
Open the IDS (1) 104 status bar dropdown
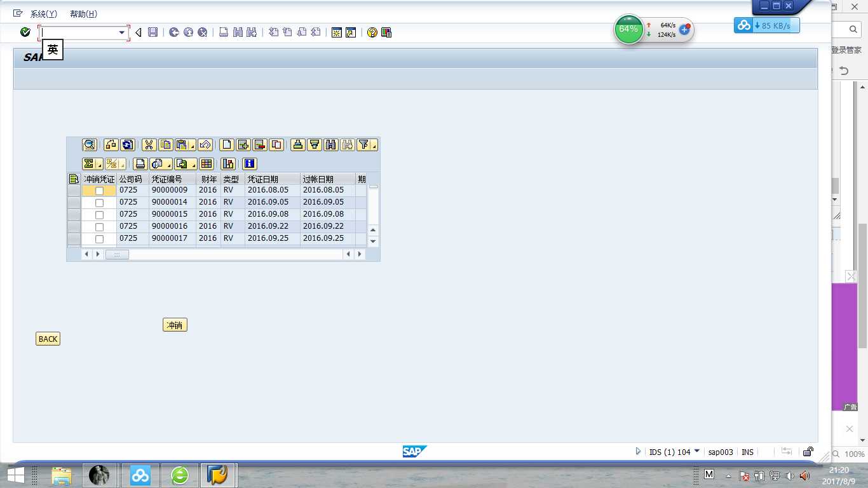[697, 451]
